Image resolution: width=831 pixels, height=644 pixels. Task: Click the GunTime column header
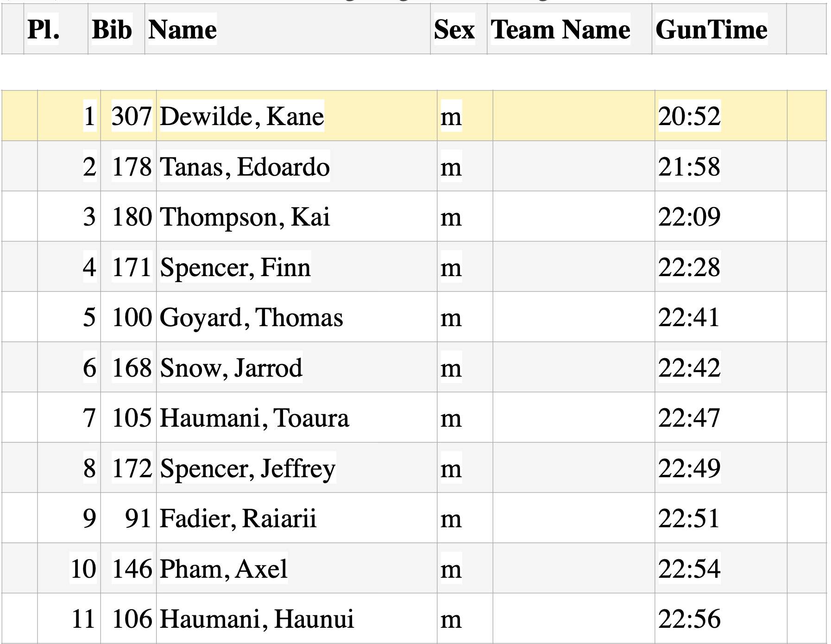tap(711, 30)
